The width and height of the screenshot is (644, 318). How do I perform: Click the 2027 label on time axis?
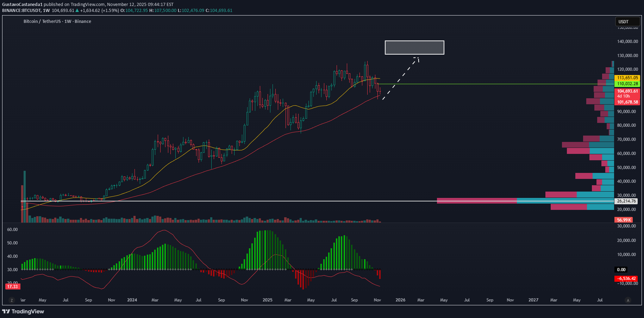(533, 300)
